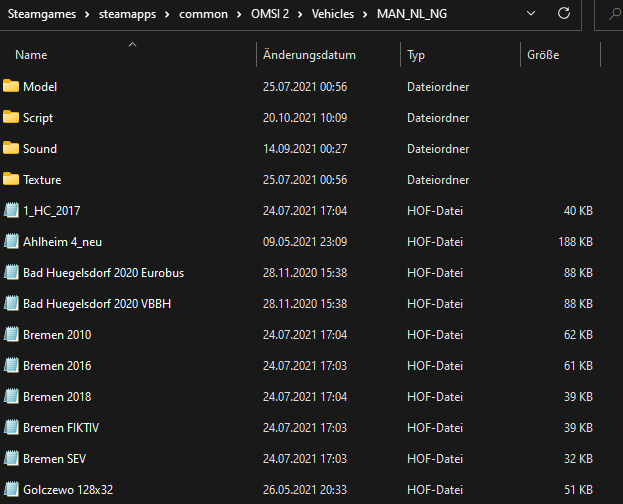This screenshot has height=504, width=623.
Task: Select Bad Huegelsdorf 2020 Eurobus file
Action: (103, 272)
